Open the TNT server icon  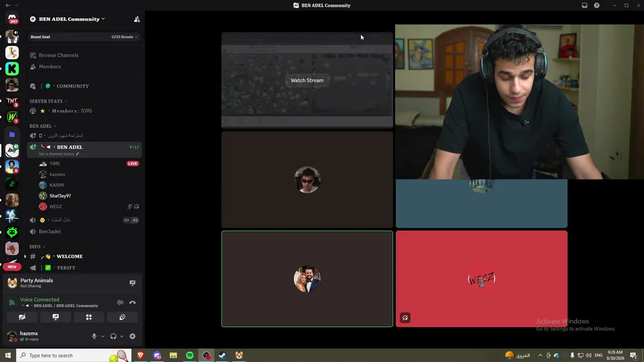(x=12, y=101)
